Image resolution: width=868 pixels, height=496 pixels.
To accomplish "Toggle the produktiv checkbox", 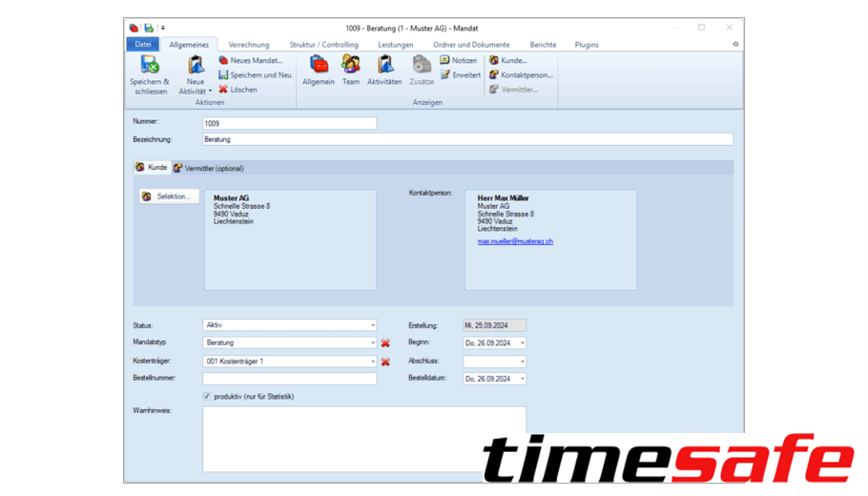I will click(207, 397).
